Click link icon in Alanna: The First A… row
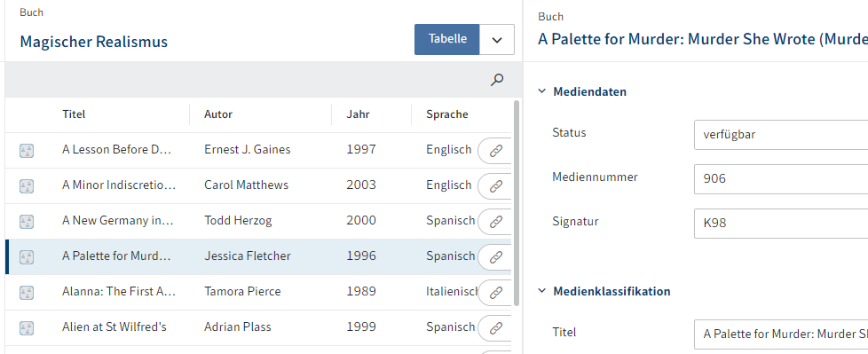868x354 pixels. 495,292
